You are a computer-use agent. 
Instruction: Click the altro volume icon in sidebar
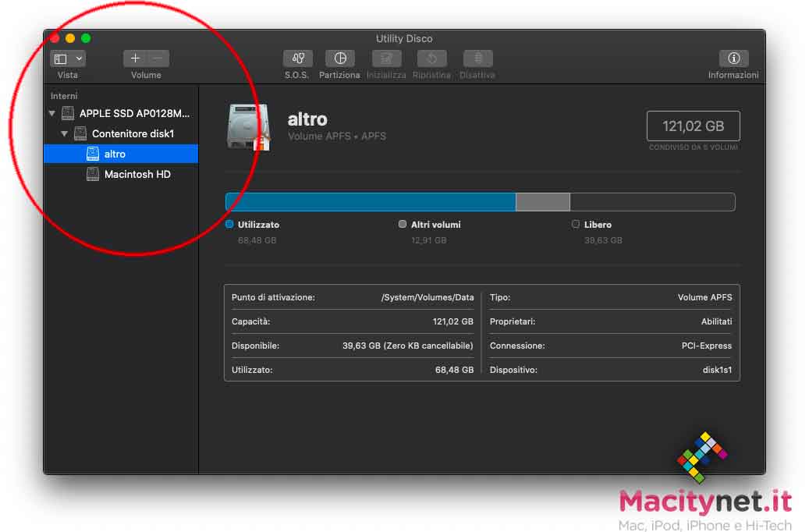coord(92,154)
